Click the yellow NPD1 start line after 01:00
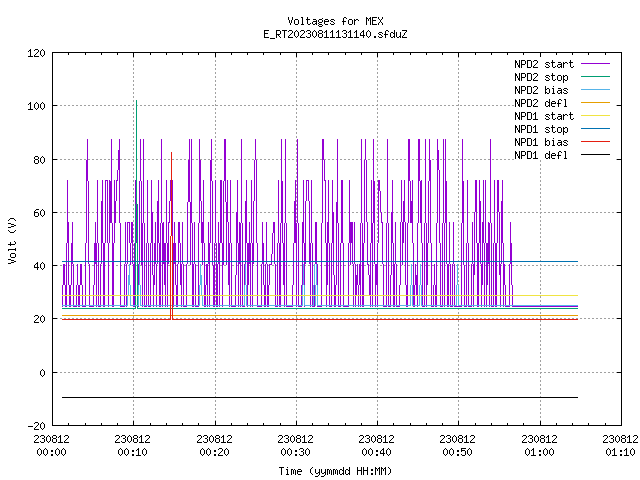 559,295
